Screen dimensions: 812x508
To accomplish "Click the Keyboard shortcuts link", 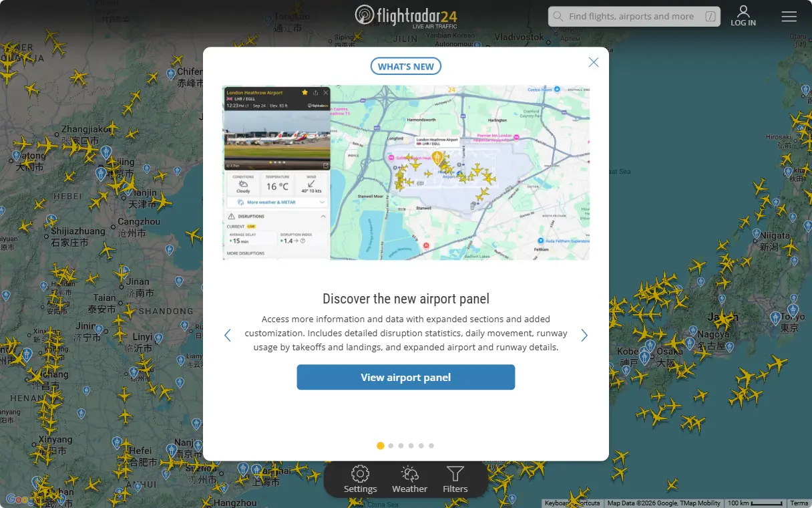I will 572,503.
